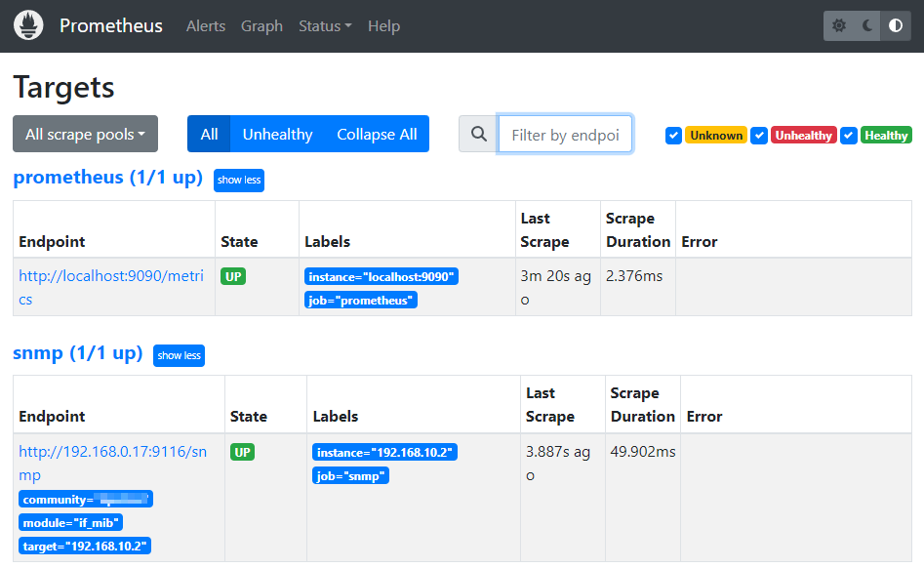Click the Targets page heading

[x=63, y=87]
